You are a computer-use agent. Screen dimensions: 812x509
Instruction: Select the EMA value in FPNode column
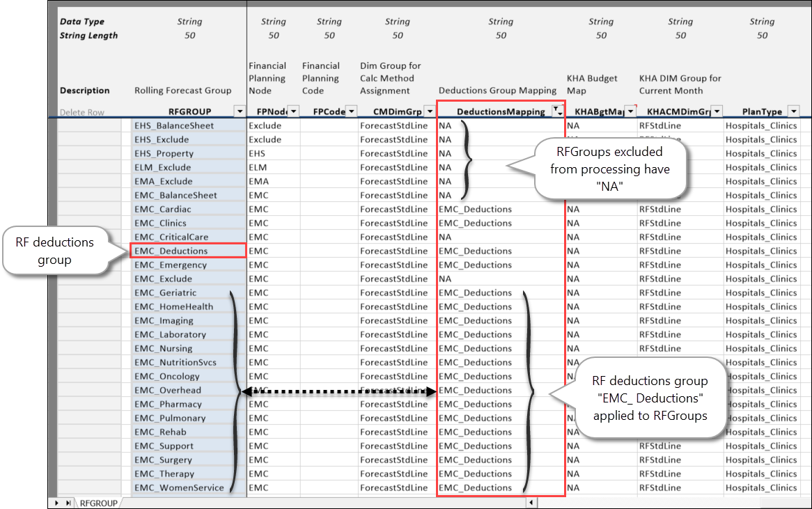tap(274, 182)
